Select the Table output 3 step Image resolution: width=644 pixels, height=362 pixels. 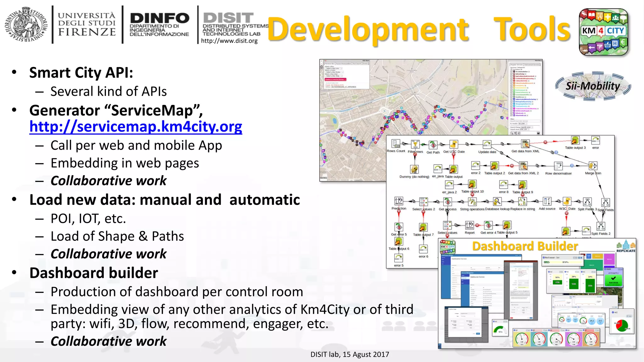575,140
